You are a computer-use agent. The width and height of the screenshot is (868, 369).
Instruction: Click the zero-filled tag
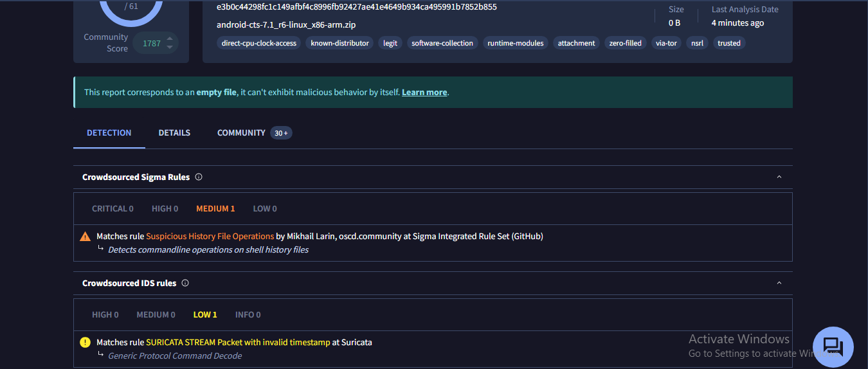[x=626, y=43]
